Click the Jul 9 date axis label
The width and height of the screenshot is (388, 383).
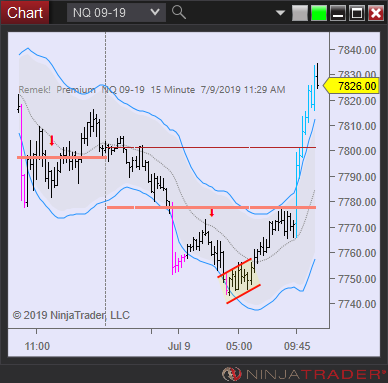point(179,346)
